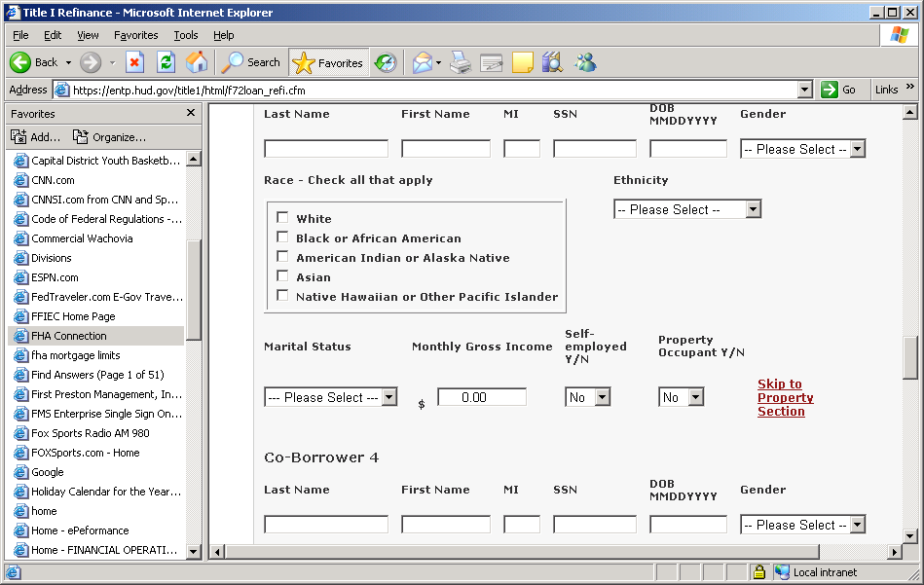Click the Monthly Gross Income input field
924x585 pixels.
[x=481, y=397]
